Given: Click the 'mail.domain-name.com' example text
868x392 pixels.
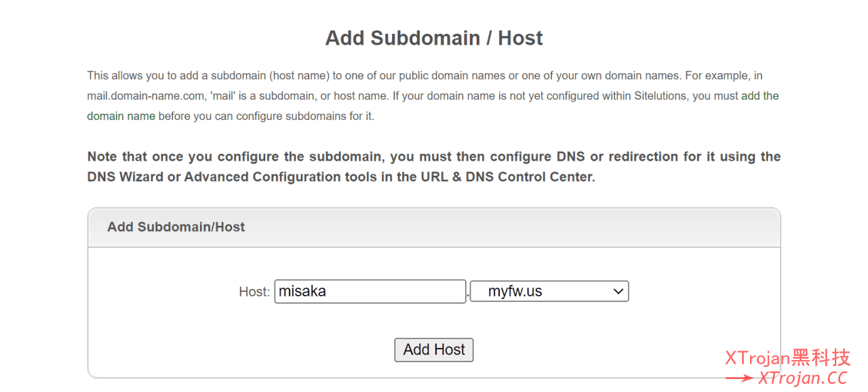Looking at the screenshot, I should 146,95.
